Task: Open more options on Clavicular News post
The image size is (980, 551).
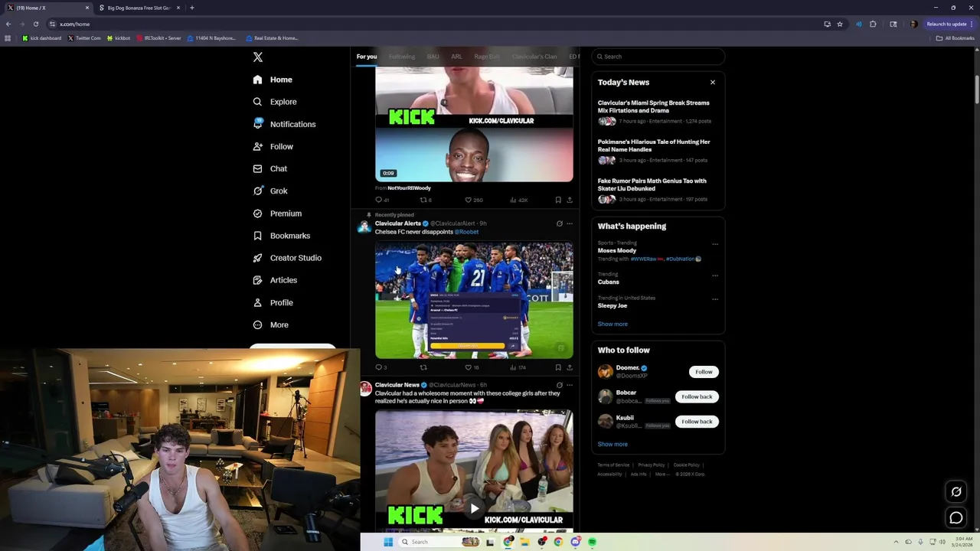Action: (570, 385)
